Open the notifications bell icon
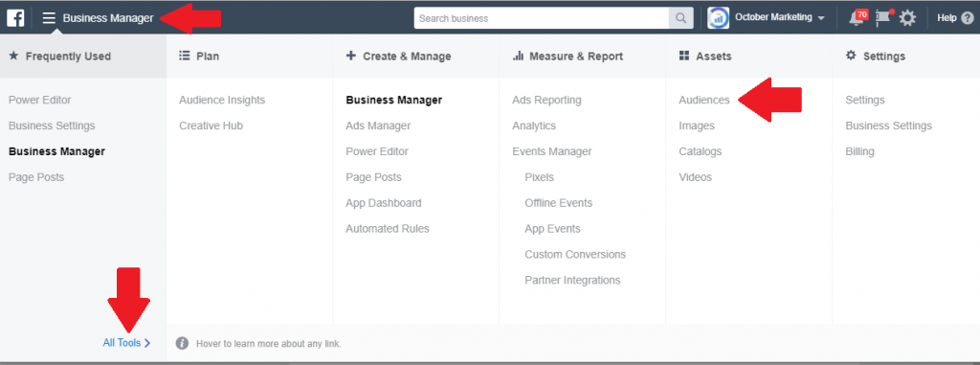This screenshot has width=980, height=365. click(857, 18)
